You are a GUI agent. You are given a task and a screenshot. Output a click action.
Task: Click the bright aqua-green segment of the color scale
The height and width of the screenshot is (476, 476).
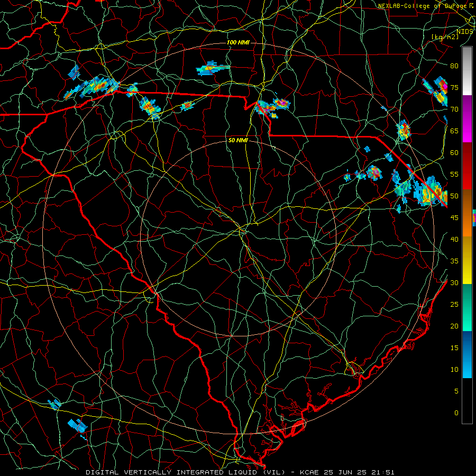(x=467, y=319)
